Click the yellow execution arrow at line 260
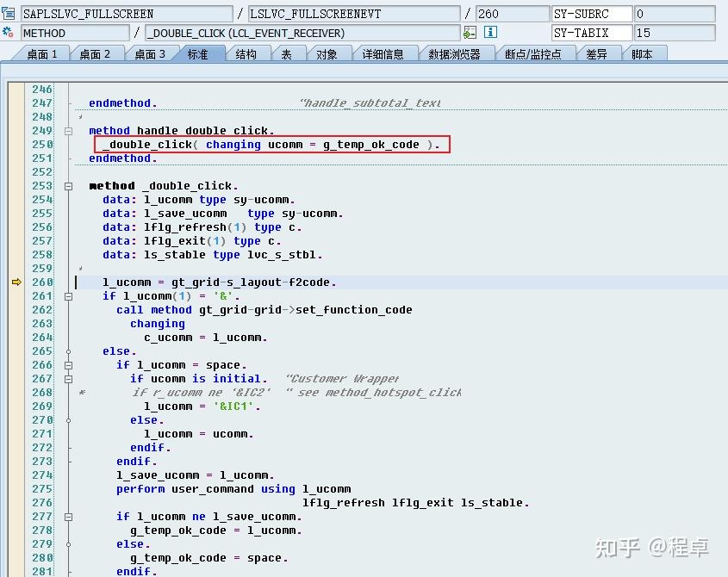Viewport: 728px width, 577px height. coord(16,282)
